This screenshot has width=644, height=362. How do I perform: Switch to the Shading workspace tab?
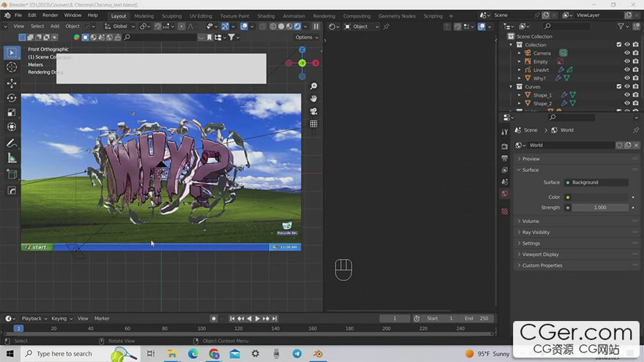click(266, 16)
